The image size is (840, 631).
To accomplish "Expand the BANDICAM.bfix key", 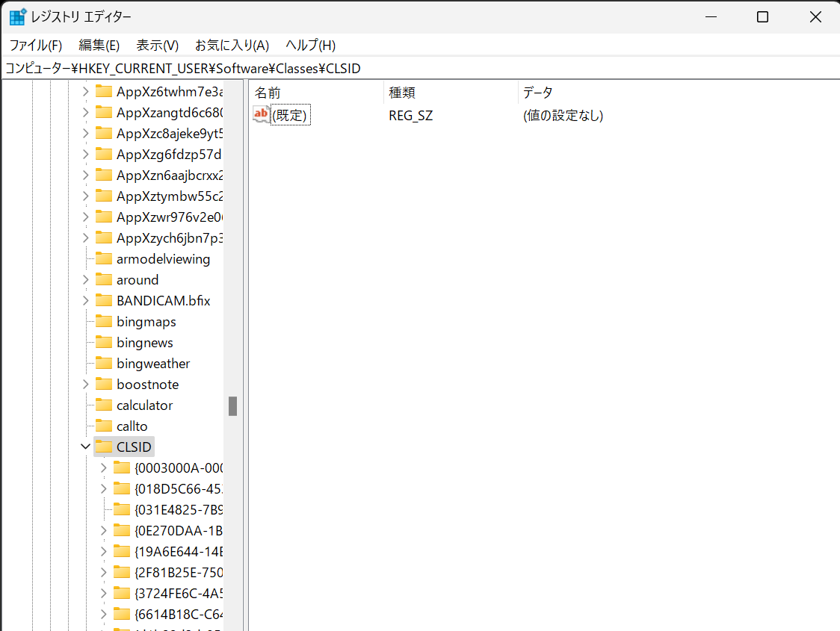I will (x=86, y=300).
